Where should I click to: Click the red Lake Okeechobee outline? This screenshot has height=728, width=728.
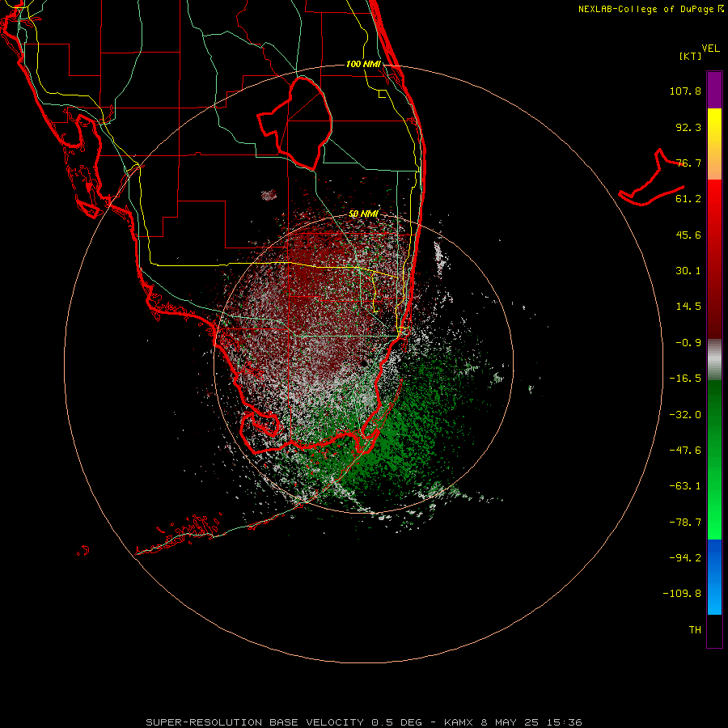(294, 123)
